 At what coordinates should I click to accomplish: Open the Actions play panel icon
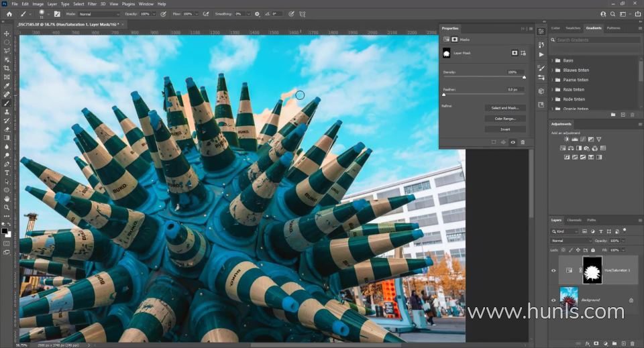point(541,54)
